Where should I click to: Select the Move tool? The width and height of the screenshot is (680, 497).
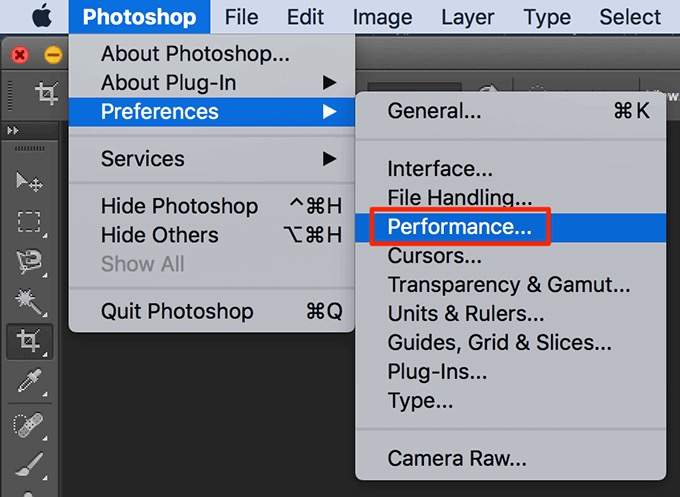click(x=29, y=182)
